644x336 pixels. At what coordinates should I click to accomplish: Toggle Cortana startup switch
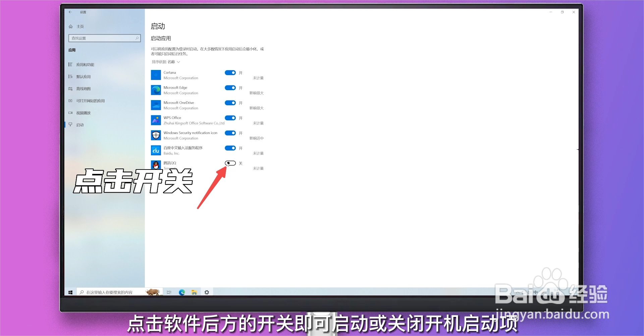coord(230,73)
